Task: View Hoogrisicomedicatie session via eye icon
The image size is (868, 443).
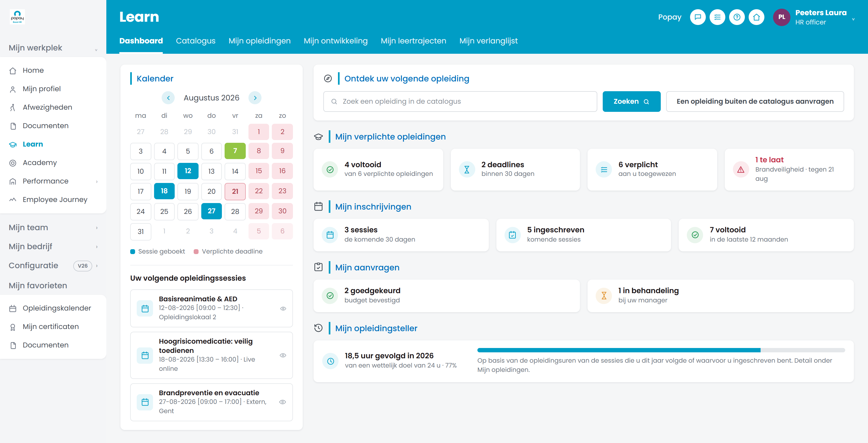Action: coord(283,355)
